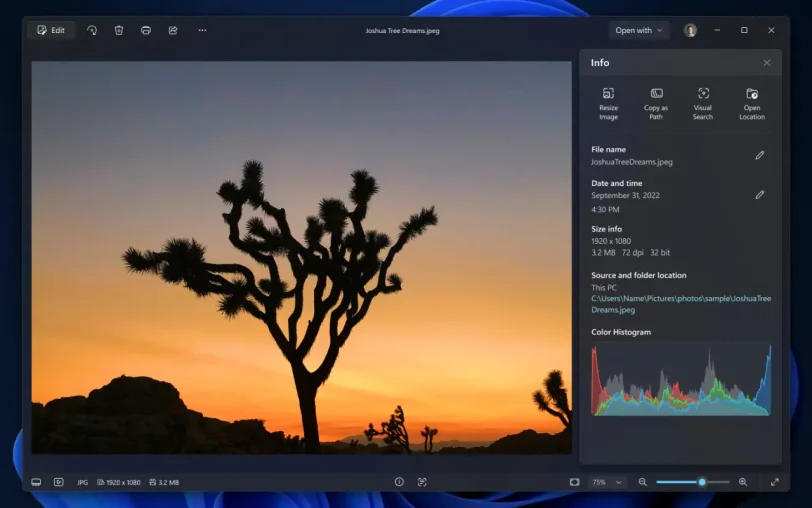
Task: Click the Joshua tree photo
Action: click(x=301, y=257)
